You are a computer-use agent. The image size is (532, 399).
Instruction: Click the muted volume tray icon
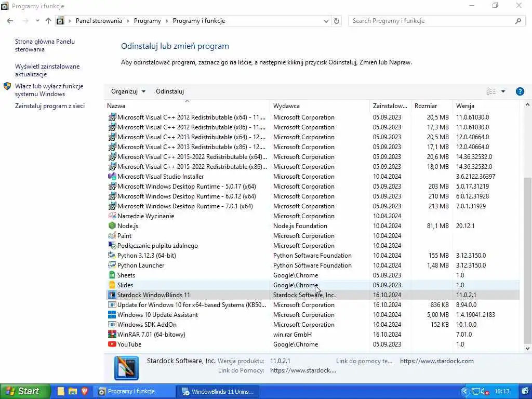(x=485, y=392)
